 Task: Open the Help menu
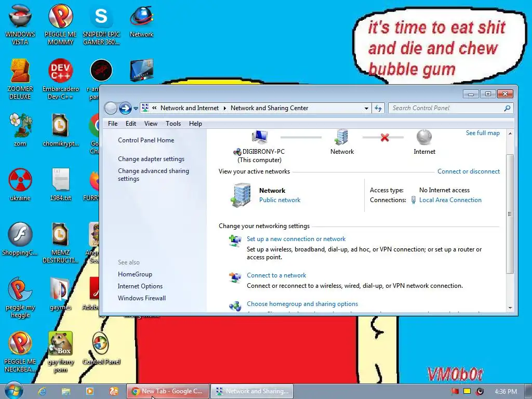pos(195,124)
